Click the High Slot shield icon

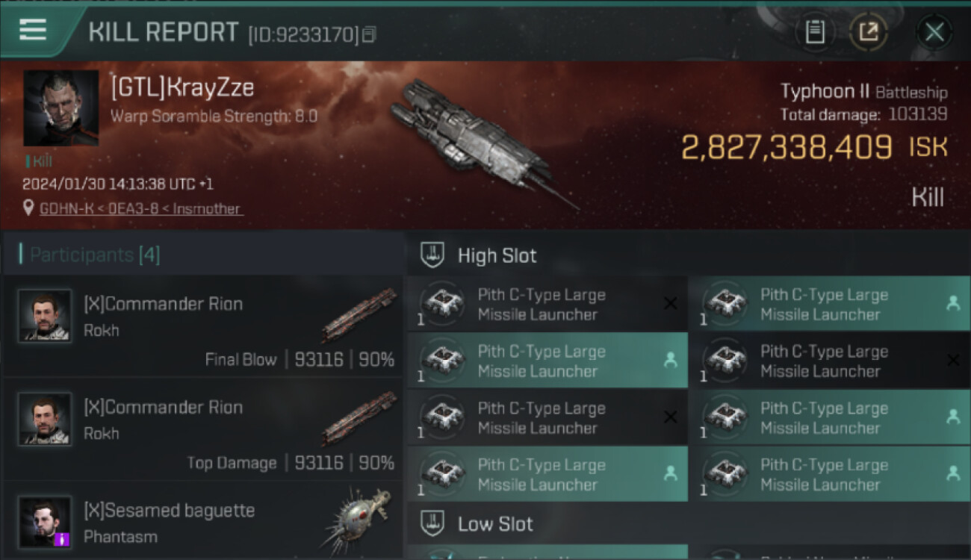click(433, 255)
